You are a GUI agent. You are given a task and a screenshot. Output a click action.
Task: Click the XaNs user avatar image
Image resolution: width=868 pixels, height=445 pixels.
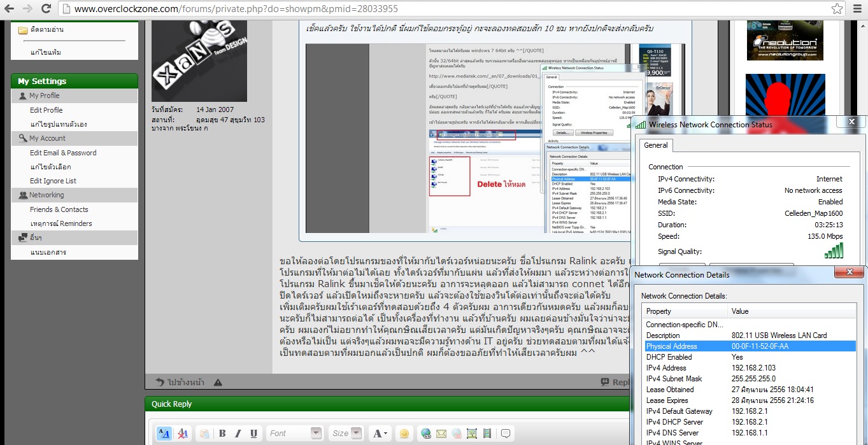point(199,60)
